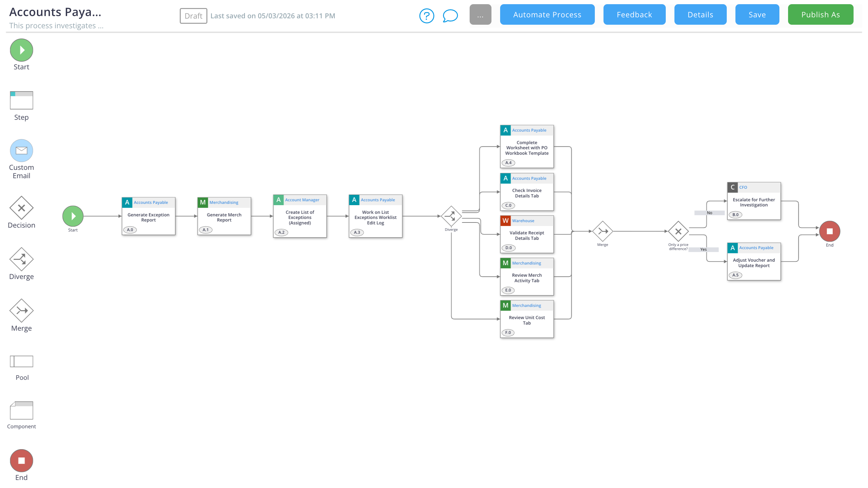The image size is (868, 488).
Task: Open the more options ellipsis menu
Action: pyautogui.click(x=480, y=14)
